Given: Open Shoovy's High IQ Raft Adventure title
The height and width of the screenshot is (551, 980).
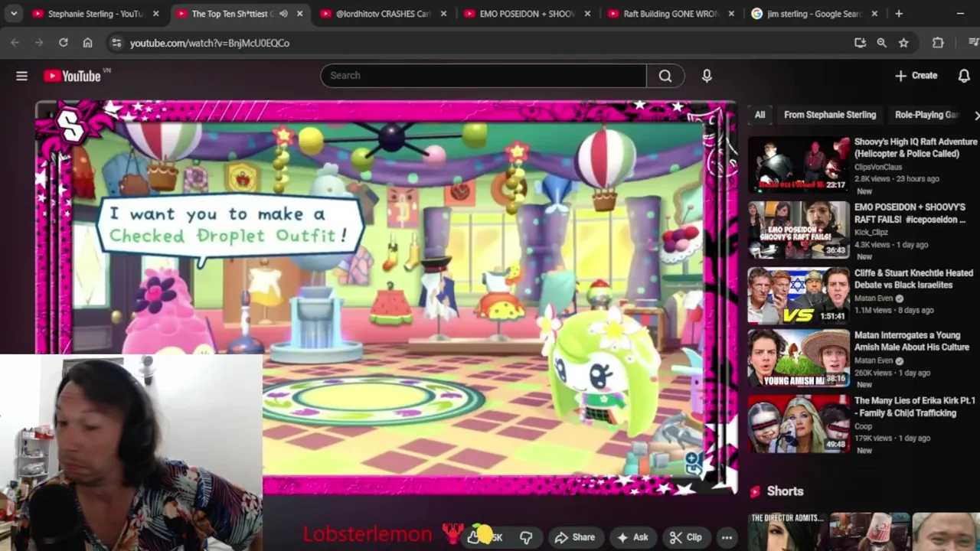Looking at the screenshot, I should pos(916,148).
